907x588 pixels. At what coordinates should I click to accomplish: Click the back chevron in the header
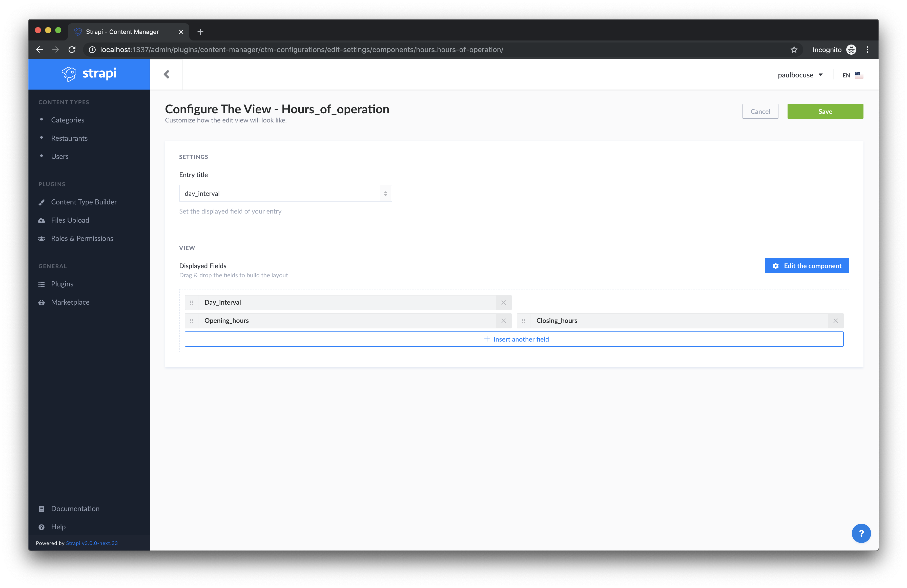(x=167, y=74)
